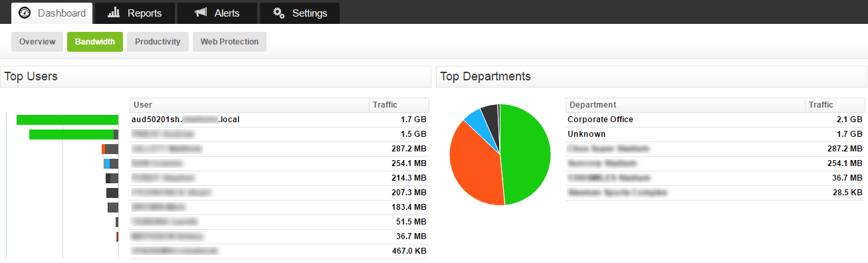Click the 28.5 KB department traffic
The image size is (868, 263).
point(847,193)
